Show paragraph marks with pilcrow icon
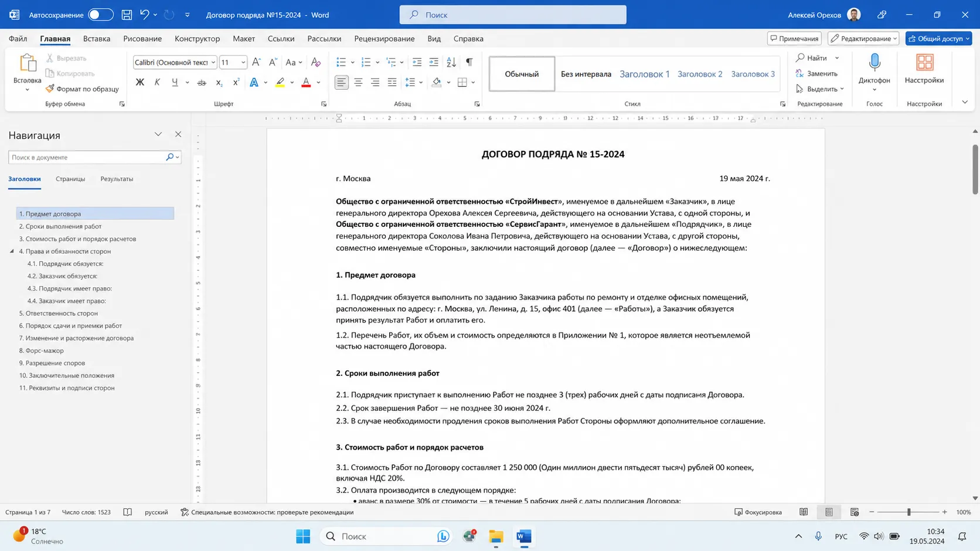The width and height of the screenshot is (980, 551). point(469,62)
